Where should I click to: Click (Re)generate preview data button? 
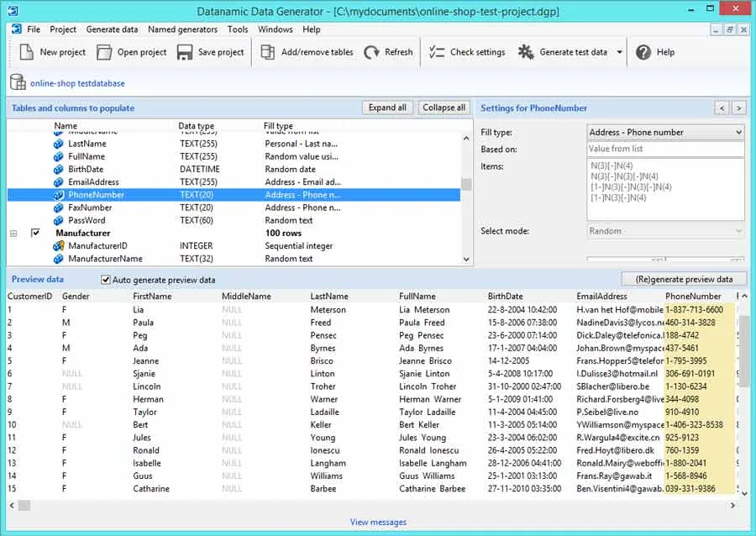click(684, 279)
